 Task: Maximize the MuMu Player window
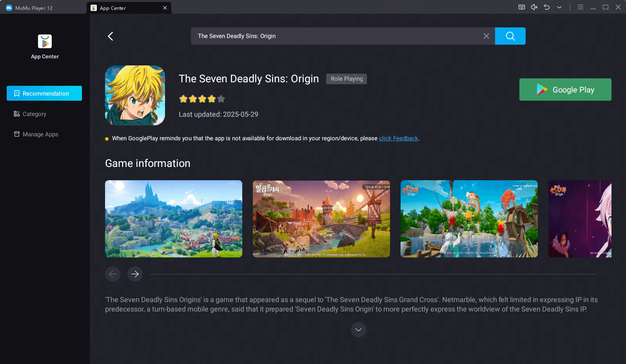605,7
